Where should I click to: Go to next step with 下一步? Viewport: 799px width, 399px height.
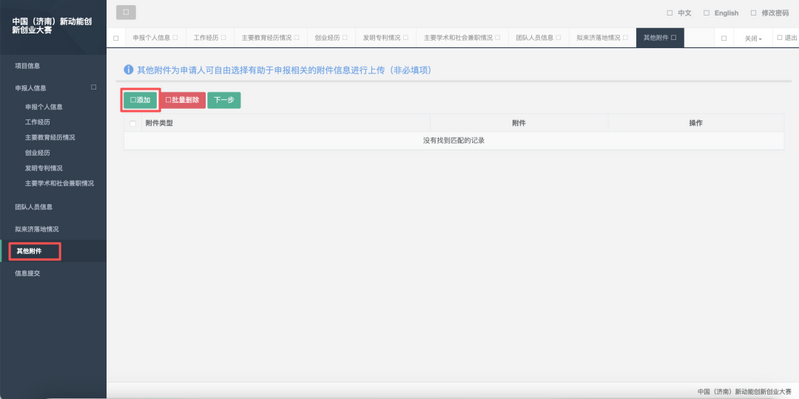224,100
